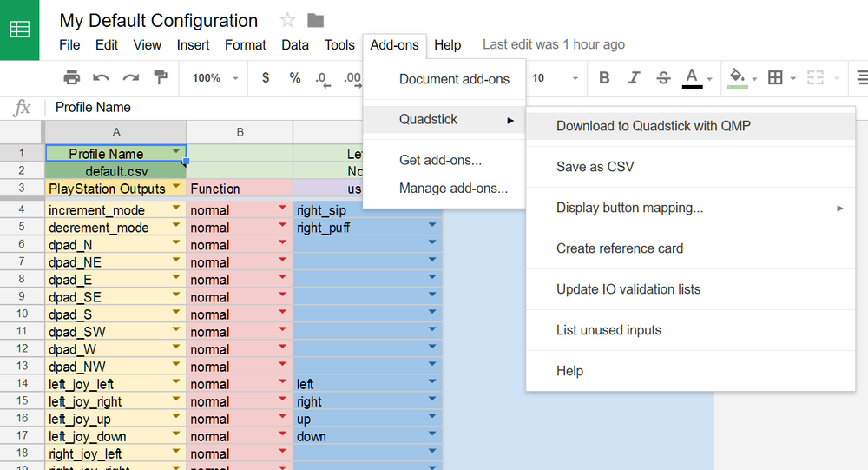Click the dpad_SW cell
The height and width of the screenshot is (470, 868).
[115, 332]
